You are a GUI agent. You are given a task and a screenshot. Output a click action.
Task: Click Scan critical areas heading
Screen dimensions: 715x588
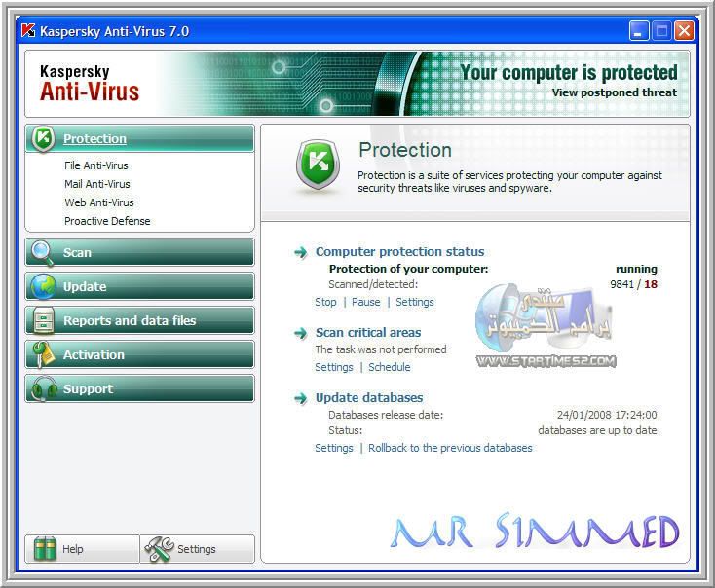(368, 333)
